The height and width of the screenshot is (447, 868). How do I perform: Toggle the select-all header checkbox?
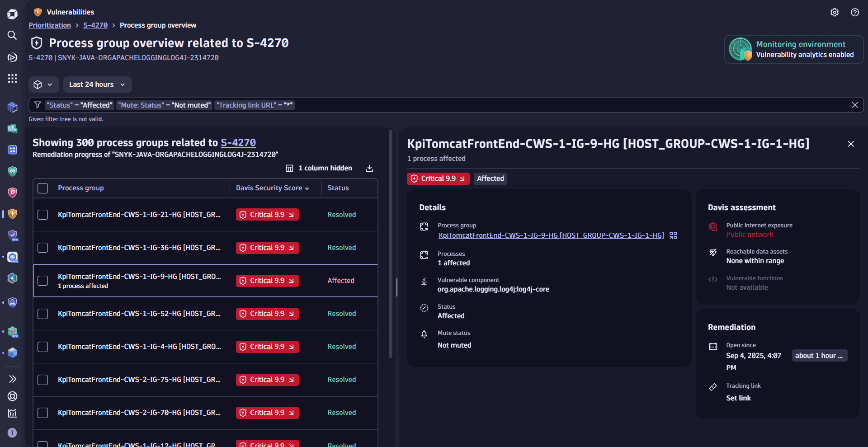43,188
